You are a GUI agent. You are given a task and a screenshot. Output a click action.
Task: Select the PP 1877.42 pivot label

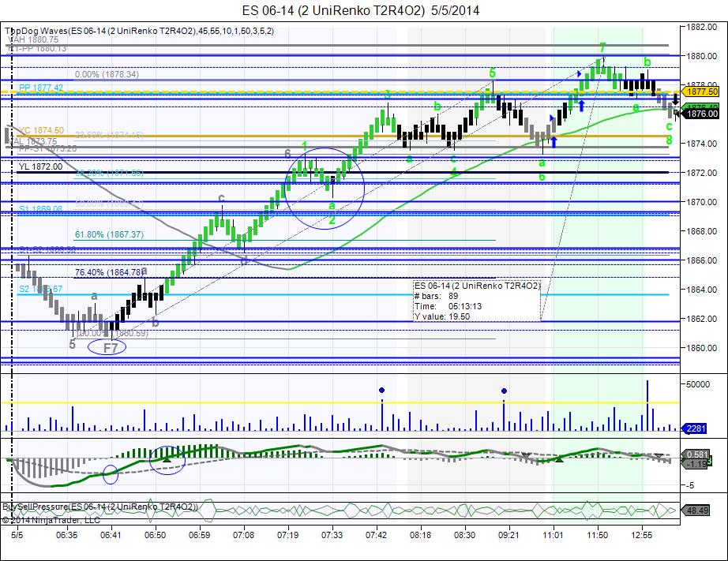click(41, 88)
